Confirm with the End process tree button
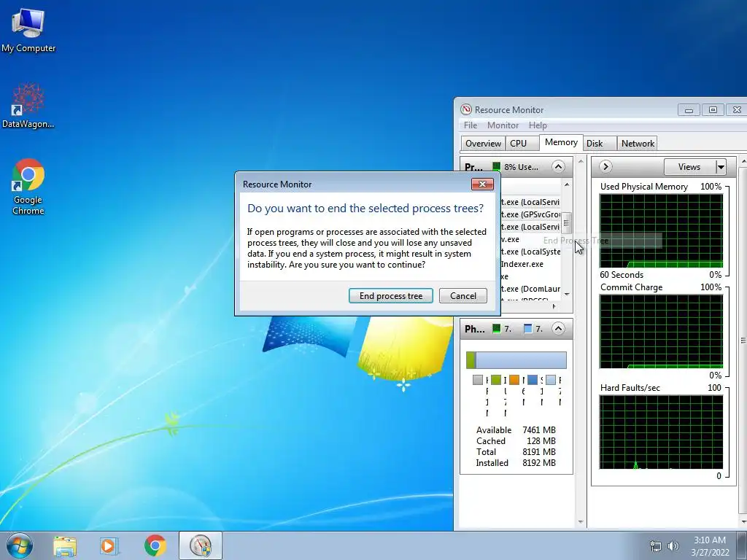The height and width of the screenshot is (560, 747). tap(391, 296)
